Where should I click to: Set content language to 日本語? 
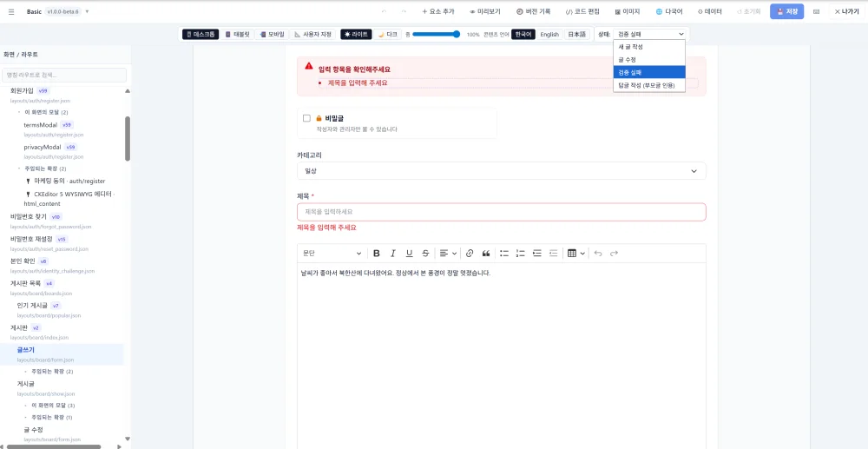click(576, 35)
